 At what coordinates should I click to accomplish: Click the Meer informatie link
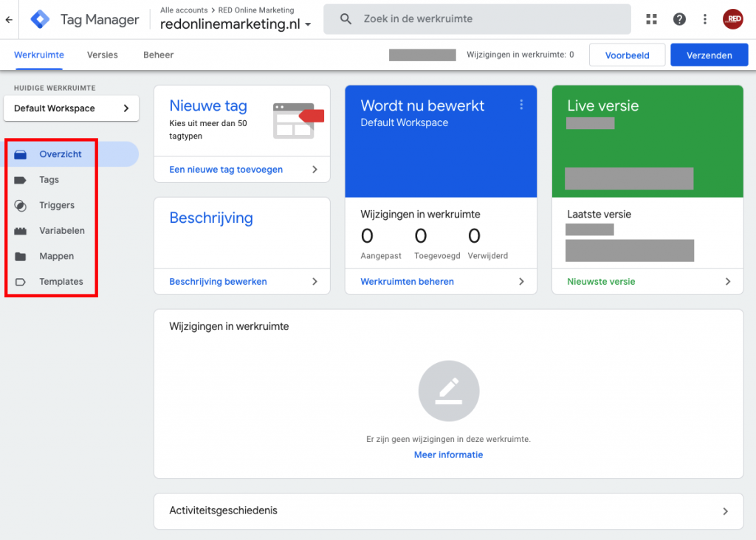(x=448, y=455)
